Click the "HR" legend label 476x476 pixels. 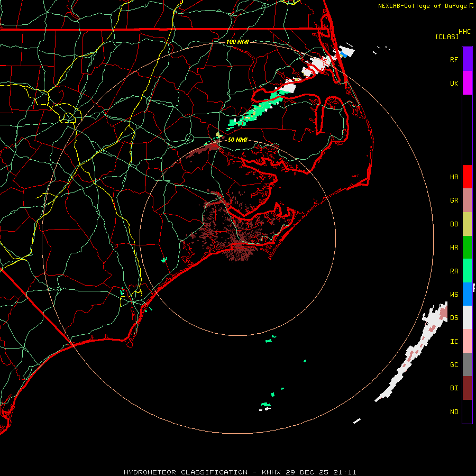454,248
